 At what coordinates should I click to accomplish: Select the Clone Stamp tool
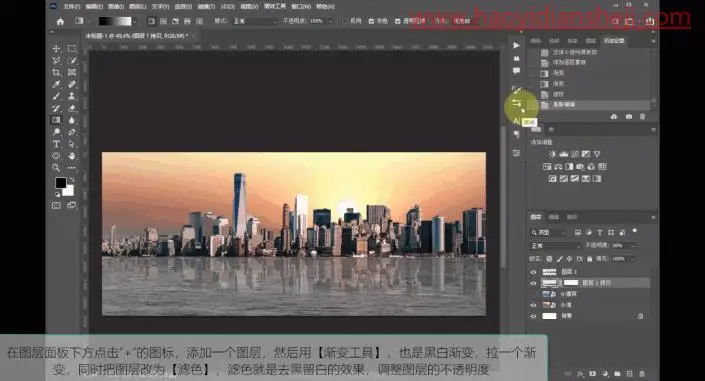coord(72,96)
